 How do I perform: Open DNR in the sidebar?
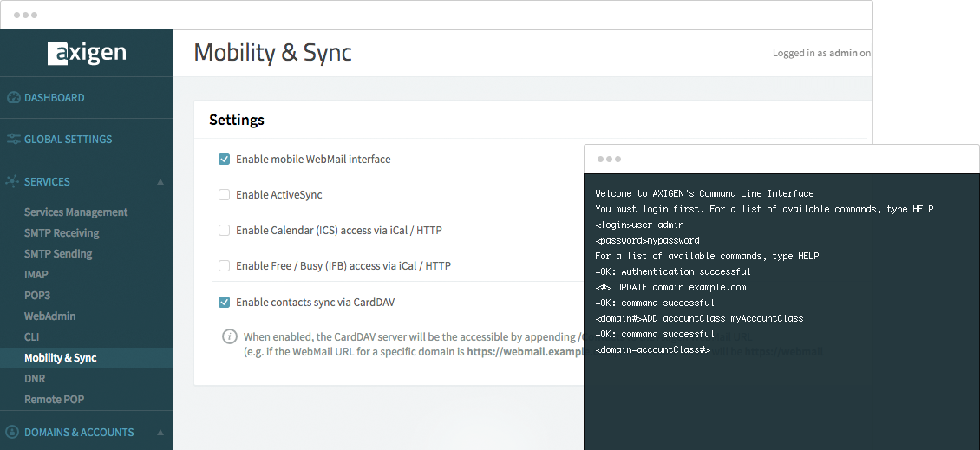(x=35, y=379)
